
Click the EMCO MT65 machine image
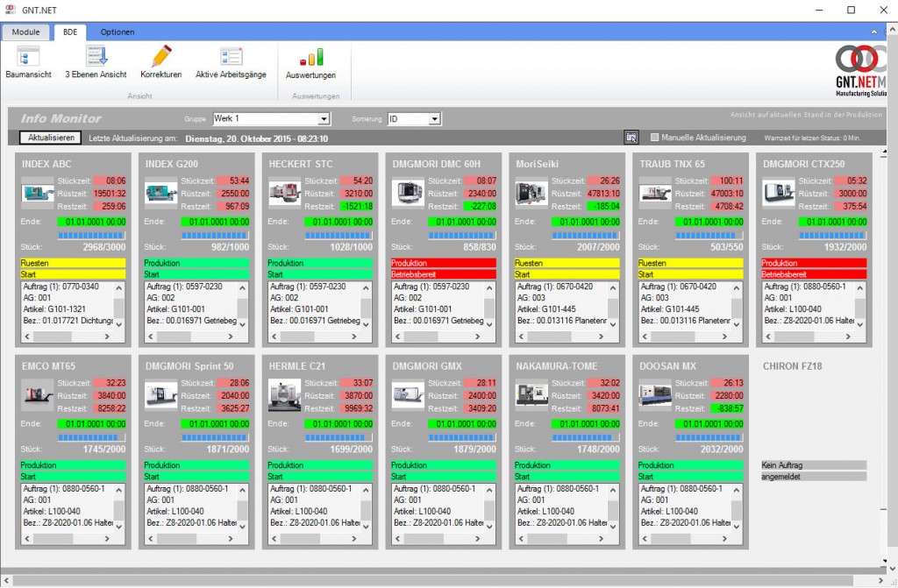tap(38, 395)
